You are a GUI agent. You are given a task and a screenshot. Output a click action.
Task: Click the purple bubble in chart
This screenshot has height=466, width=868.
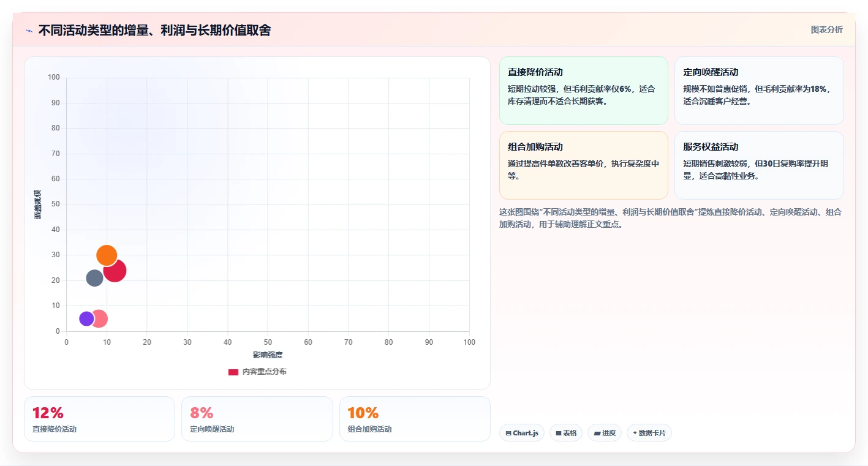86,318
